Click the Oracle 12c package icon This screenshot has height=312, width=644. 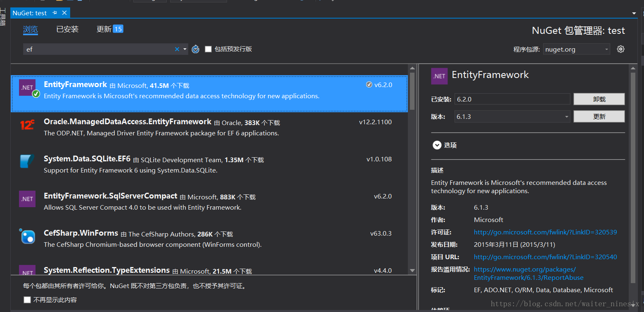(x=27, y=125)
